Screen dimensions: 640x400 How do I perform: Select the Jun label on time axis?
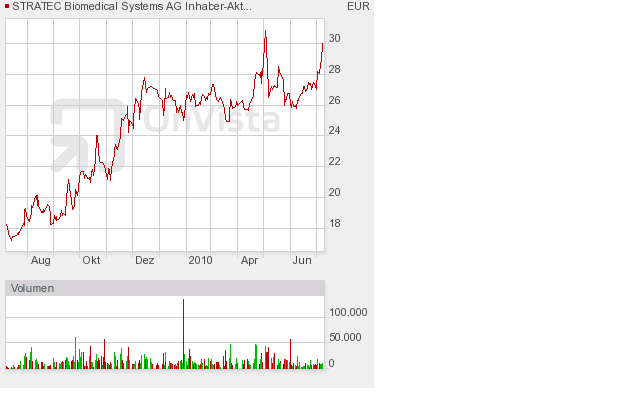(302, 260)
